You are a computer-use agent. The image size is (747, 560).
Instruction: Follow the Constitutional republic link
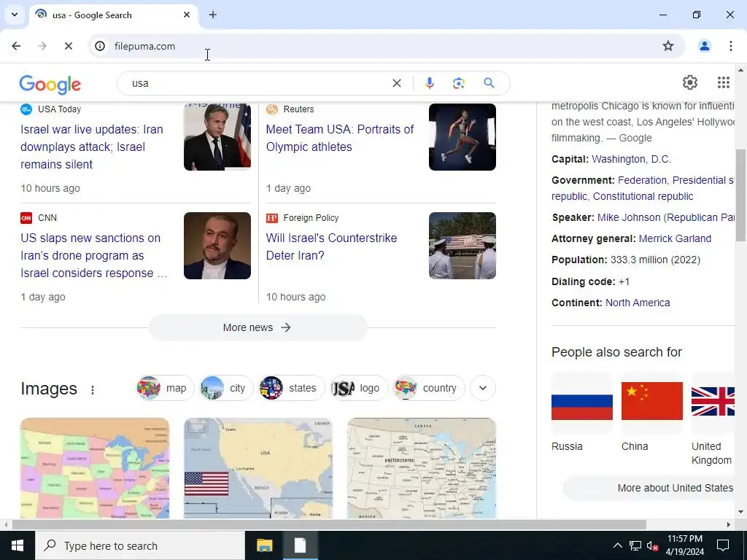click(643, 196)
